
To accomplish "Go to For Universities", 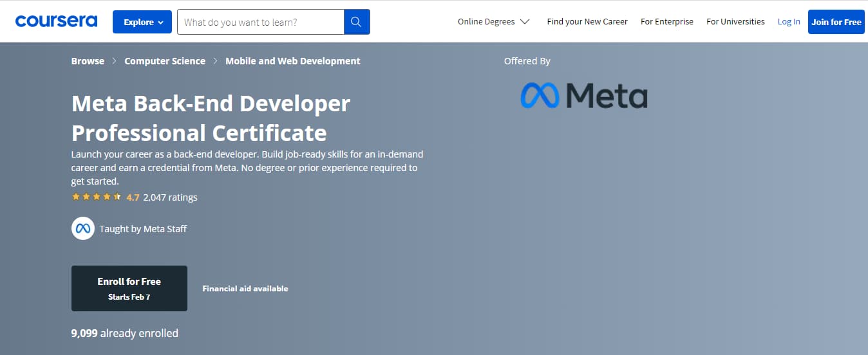I will pos(735,21).
